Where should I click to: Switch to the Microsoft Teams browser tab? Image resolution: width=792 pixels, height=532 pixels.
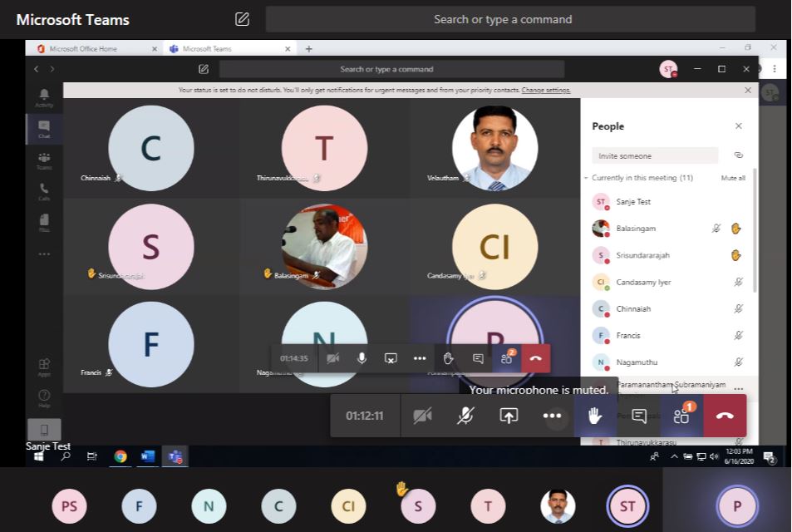pyautogui.click(x=230, y=48)
